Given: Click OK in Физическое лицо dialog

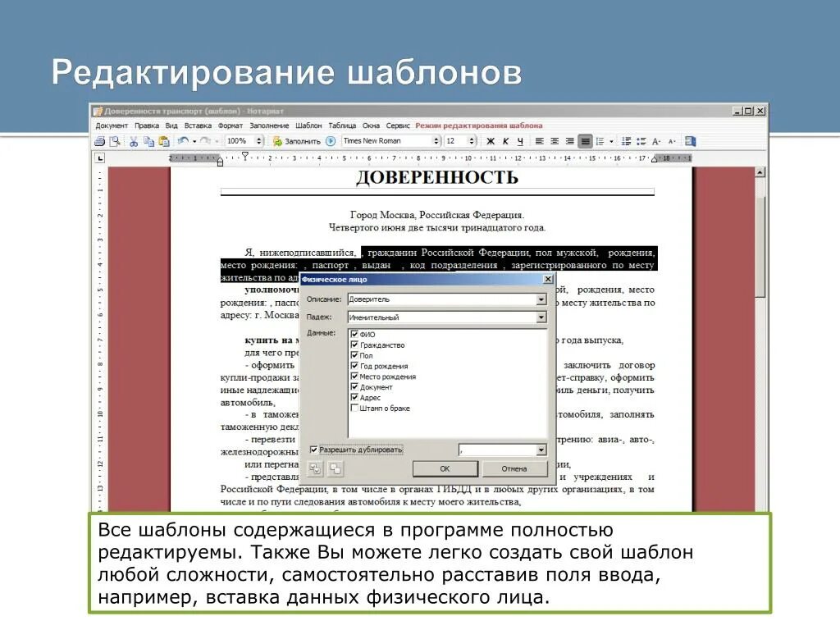Looking at the screenshot, I should coord(445,468).
